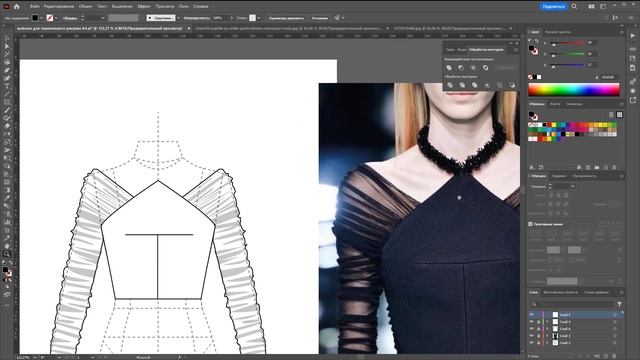Open the Эффект menu
Viewport: 640px width, 360px height.
click(144, 7)
